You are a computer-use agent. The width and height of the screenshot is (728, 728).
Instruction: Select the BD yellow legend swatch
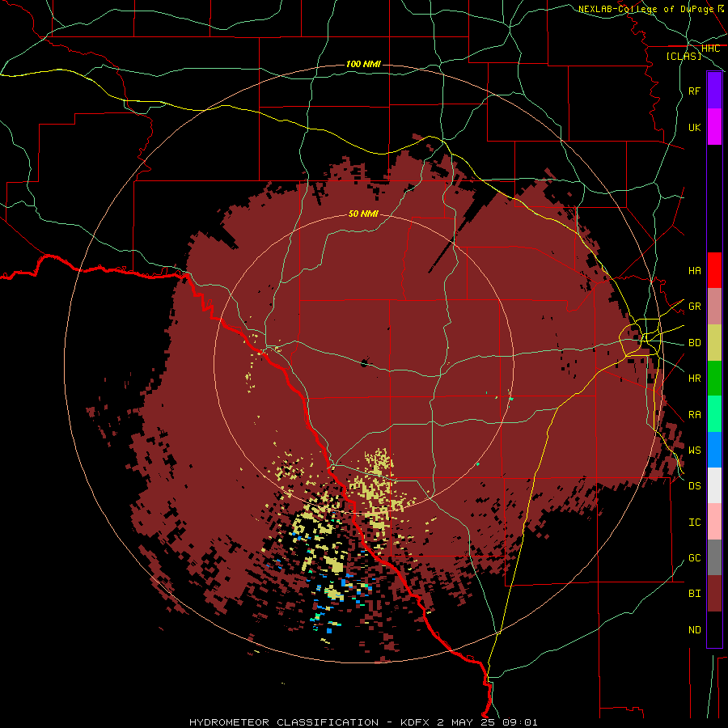[714, 343]
